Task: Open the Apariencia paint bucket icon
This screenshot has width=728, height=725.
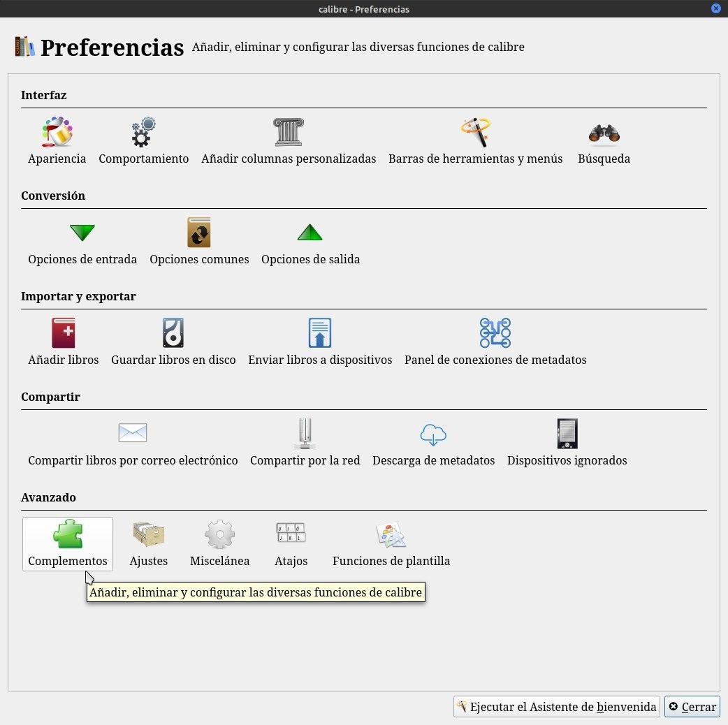Action: tap(57, 132)
